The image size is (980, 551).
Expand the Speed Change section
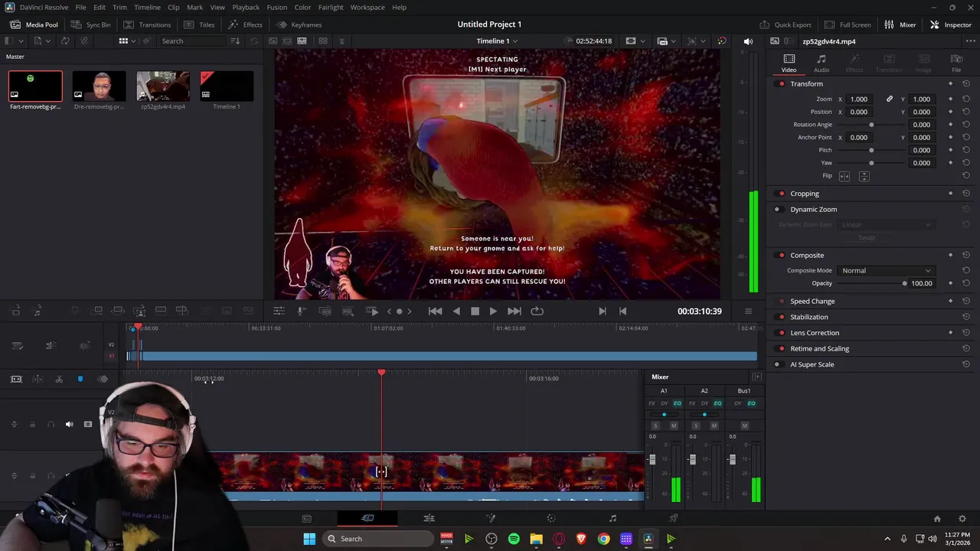click(812, 302)
